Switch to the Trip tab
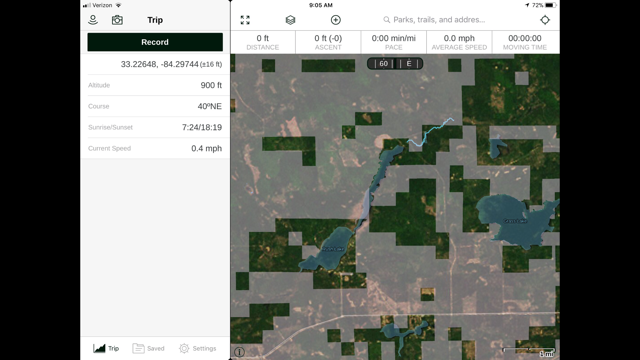 tap(106, 348)
